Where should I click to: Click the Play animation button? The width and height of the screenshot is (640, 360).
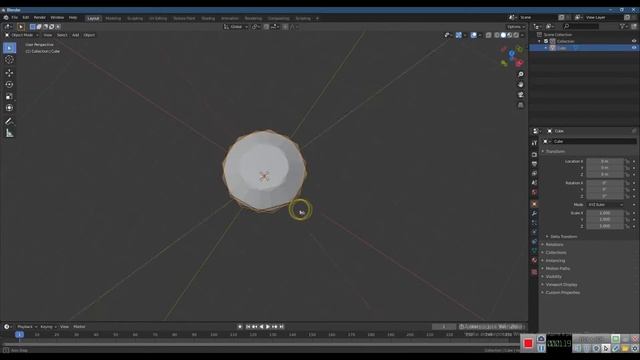click(x=268, y=327)
